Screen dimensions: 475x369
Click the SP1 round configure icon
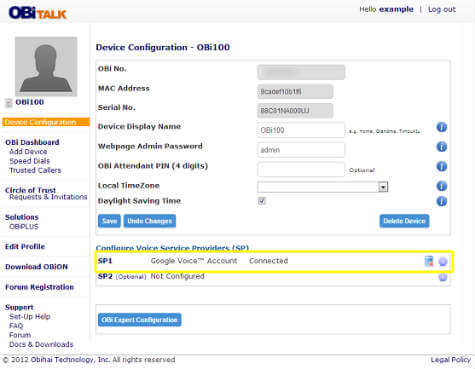coord(443,262)
